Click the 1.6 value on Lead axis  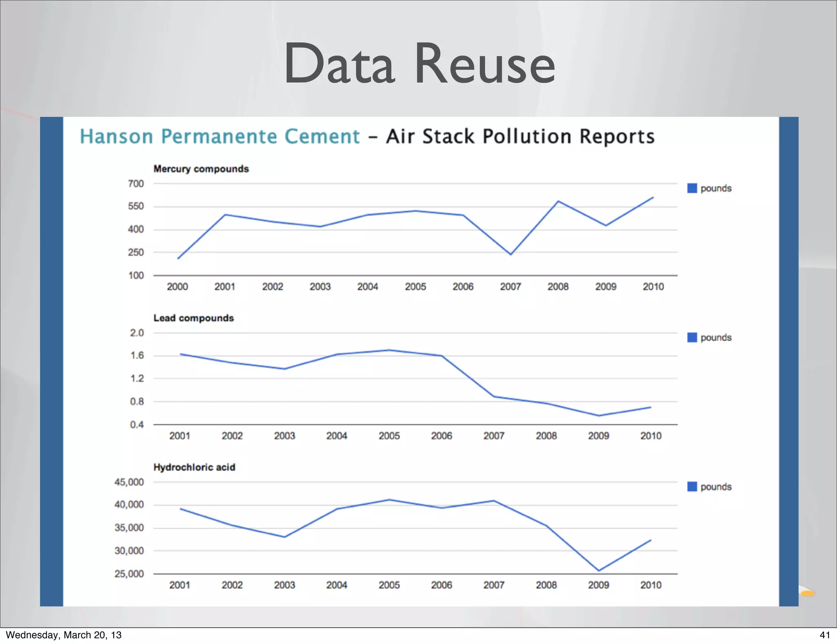pyautogui.click(x=137, y=356)
